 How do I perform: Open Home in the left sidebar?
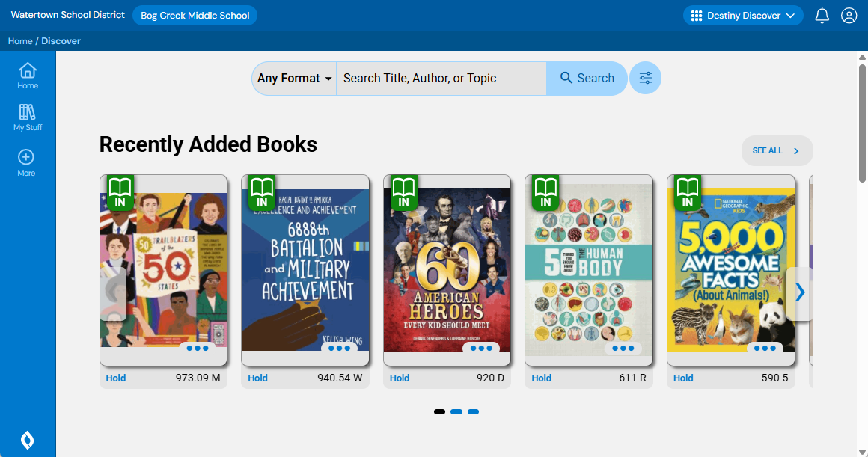tap(28, 76)
